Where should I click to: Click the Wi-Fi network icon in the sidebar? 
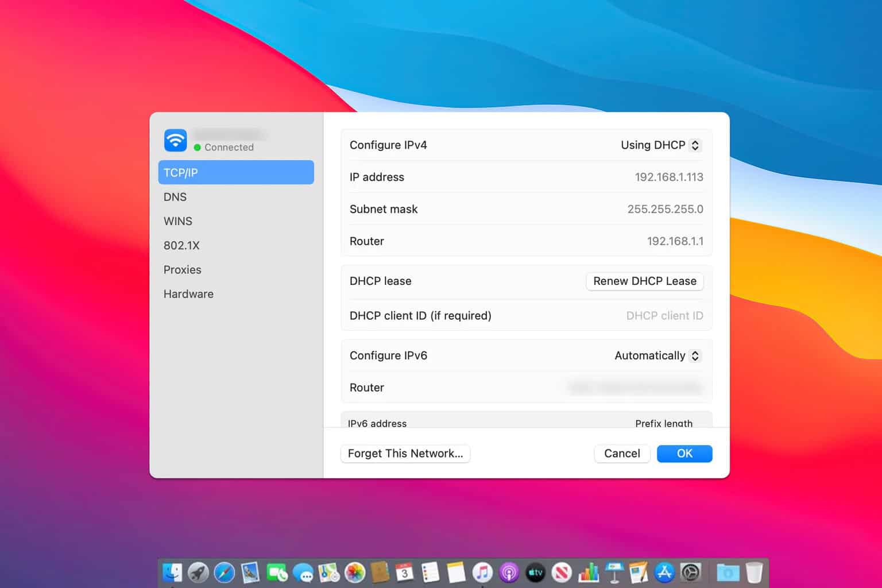point(176,140)
